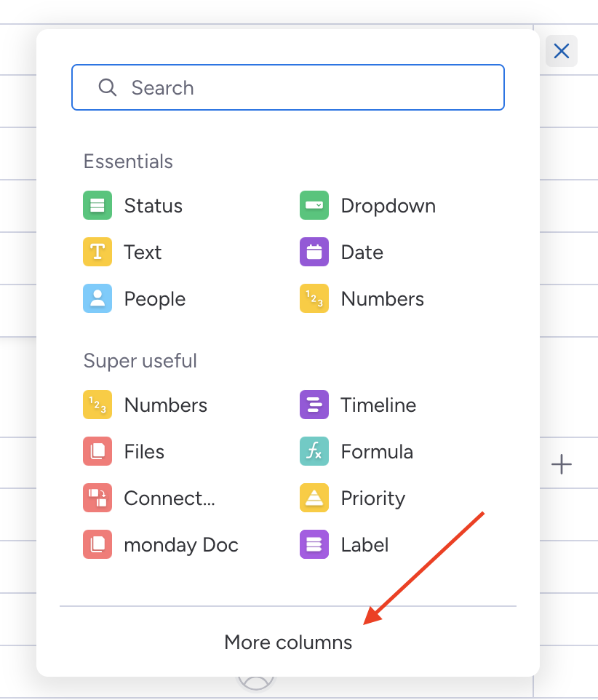The image size is (598, 700).
Task: Select the green Status column icon
Action: click(x=97, y=205)
